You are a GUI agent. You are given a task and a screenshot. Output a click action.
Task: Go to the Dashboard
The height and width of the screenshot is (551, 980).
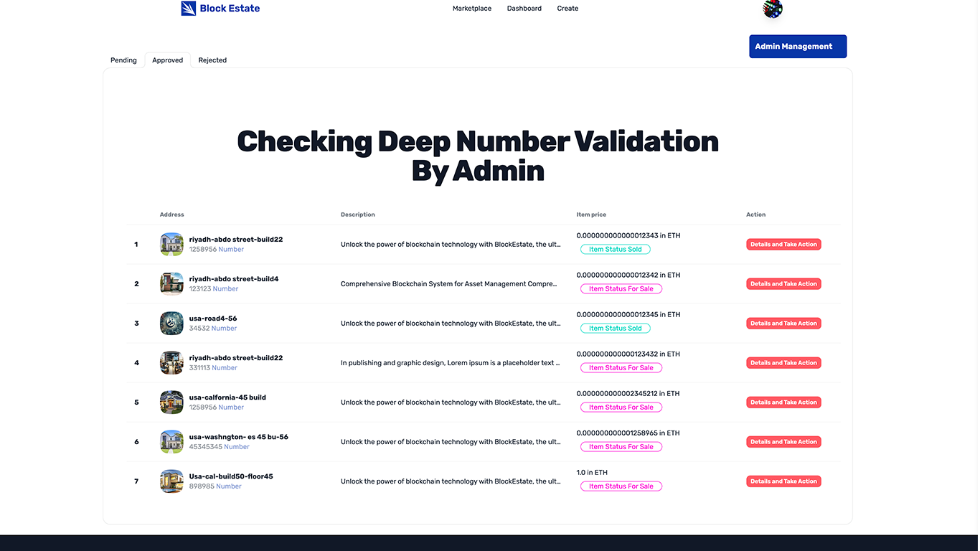click(524, 8)
